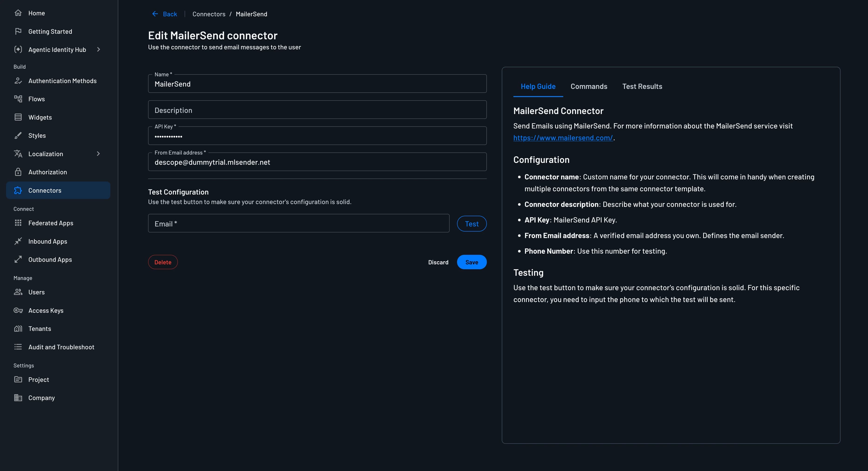868x471 pixels.
Task: Click the Styles brush icon
Action: [x=18, y=135]
